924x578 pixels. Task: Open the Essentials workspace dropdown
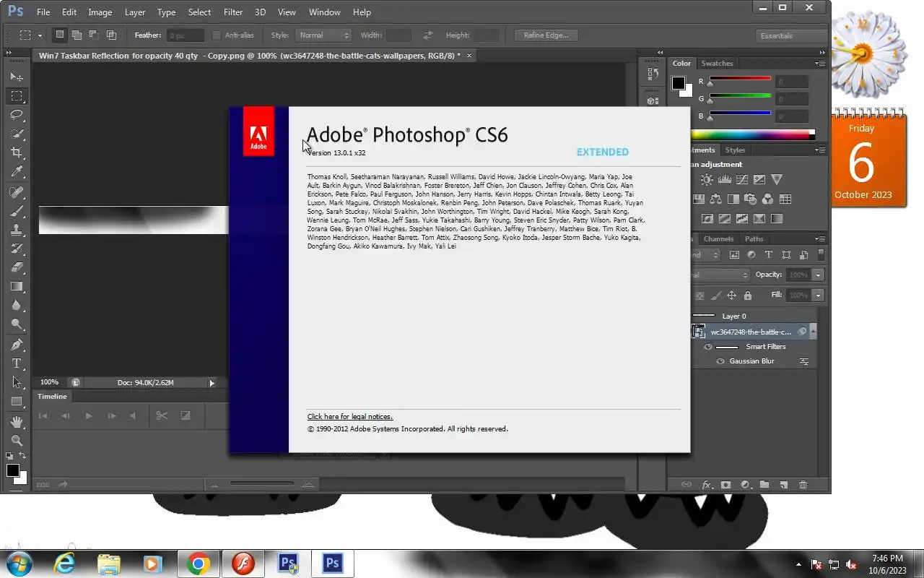(791, 35)
